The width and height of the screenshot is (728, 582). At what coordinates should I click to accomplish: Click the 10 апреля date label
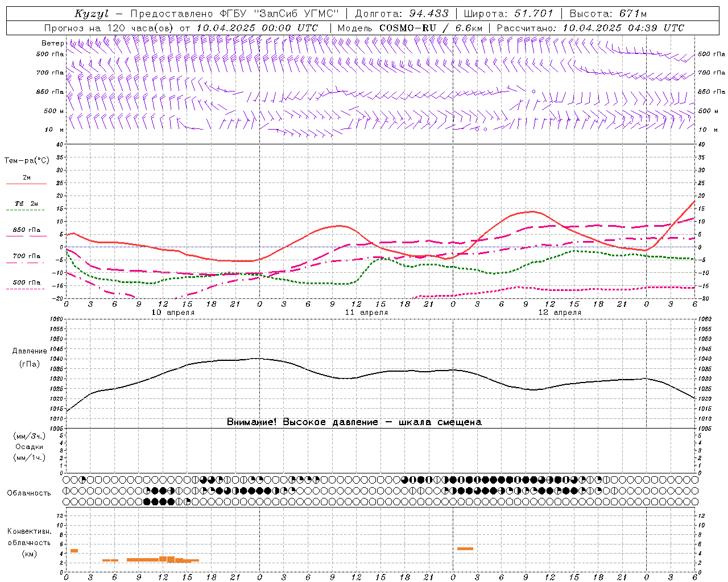tap(173, 313)
